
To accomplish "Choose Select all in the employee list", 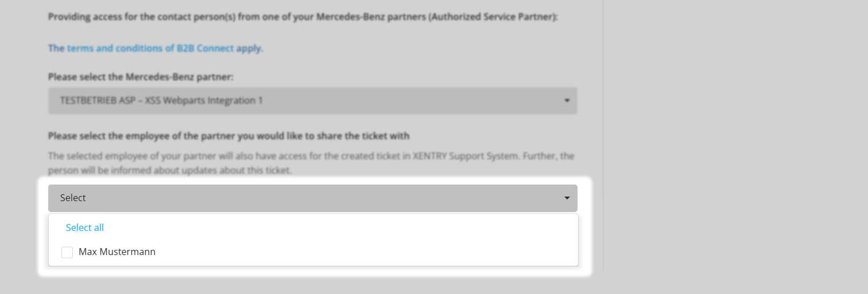I will pyautogui.click(x=85, y=228).
